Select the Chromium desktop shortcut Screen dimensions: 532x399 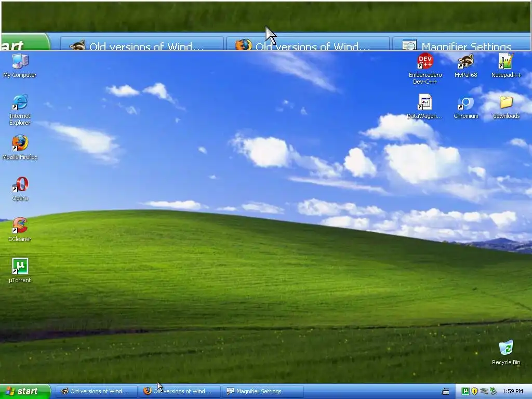(x=466, y=107)
